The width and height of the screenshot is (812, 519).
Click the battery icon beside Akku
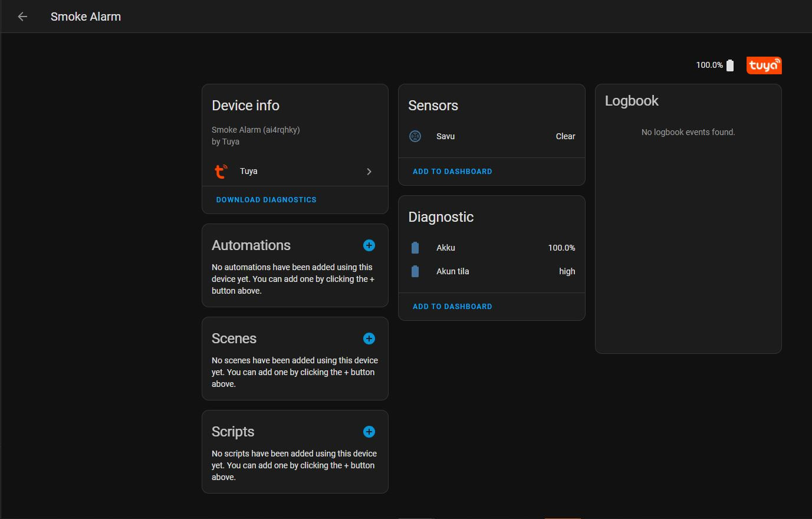tap(415, 248)
